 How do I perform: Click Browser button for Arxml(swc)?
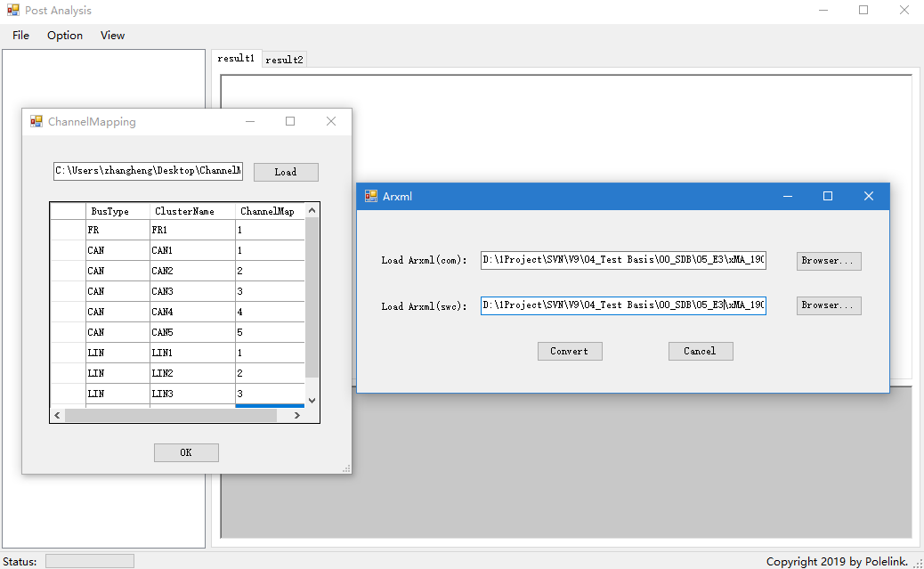[x=829, y=305]
